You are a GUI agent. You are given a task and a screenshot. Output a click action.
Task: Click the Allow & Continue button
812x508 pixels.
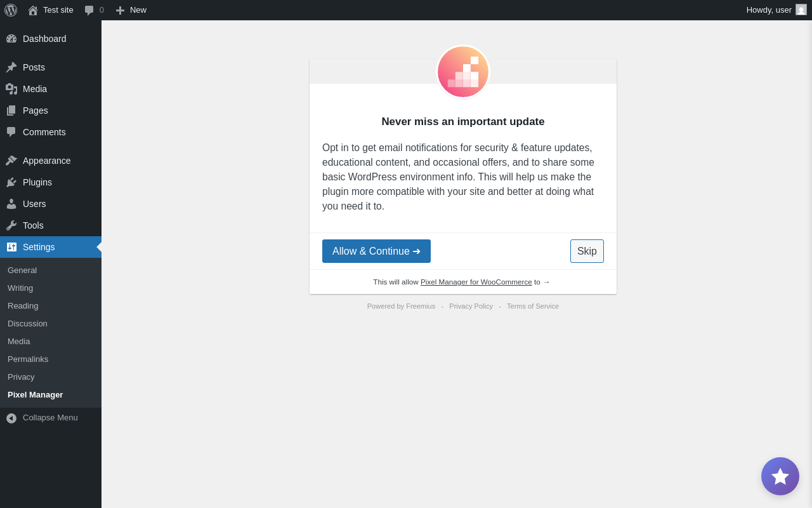376,251
